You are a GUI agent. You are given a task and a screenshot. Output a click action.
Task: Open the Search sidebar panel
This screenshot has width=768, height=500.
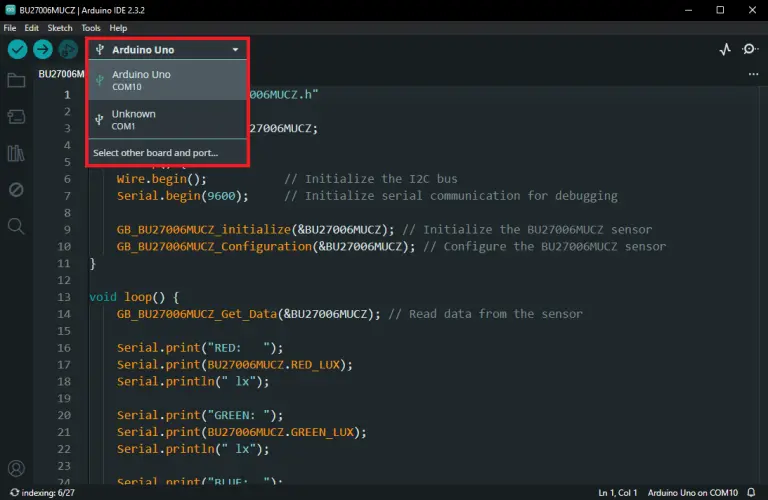pos(16,226)
